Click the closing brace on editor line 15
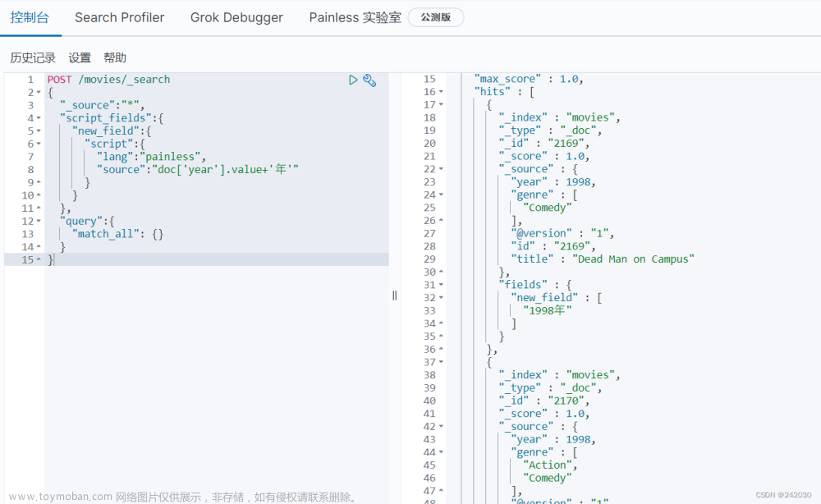Screen dimensions: 821x504 pos(50,260)
